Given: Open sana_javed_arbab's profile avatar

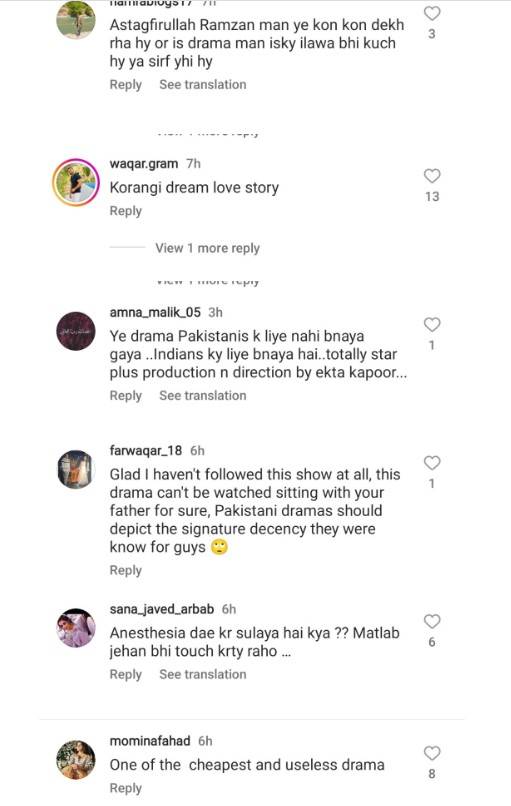Looking at the screenshot, I should pos(76,628).
